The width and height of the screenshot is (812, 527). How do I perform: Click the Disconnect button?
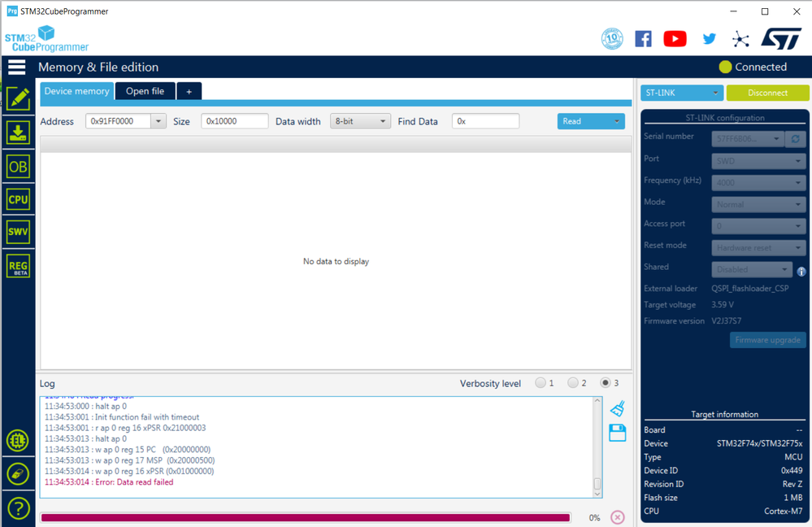tap(767, 93)
